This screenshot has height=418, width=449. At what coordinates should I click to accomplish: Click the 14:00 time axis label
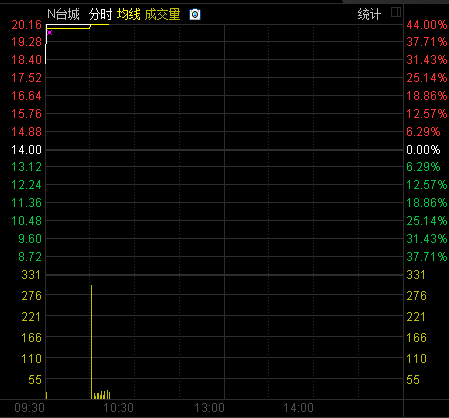(x=298, y=408)
